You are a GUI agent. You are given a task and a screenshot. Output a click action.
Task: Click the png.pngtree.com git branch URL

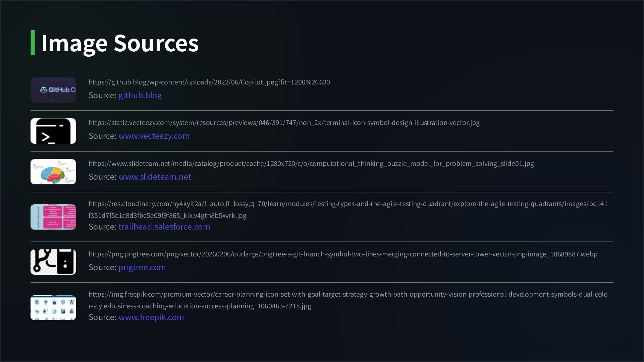click(x=343, y=254)
